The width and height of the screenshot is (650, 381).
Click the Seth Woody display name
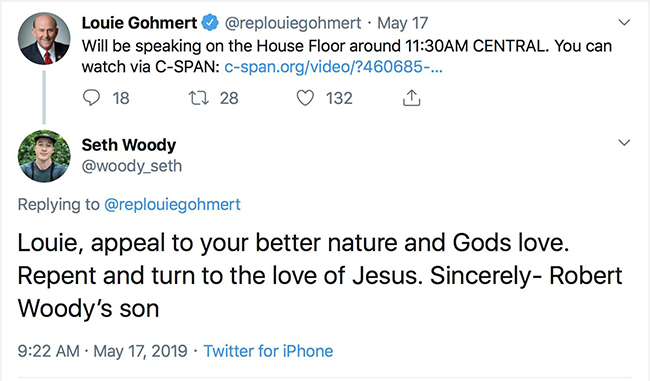pos(129,145)
